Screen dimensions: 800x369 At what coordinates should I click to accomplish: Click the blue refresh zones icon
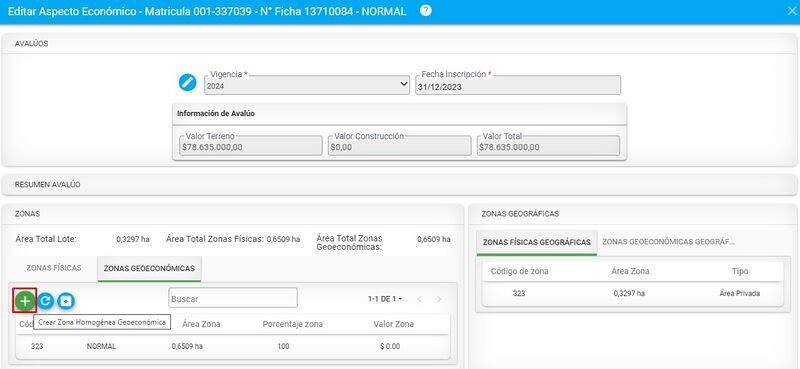[46, 301]
